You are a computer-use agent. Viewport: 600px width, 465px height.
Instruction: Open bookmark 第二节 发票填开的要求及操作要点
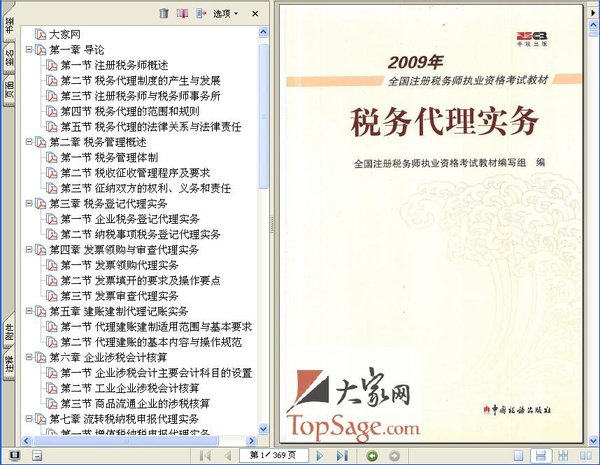tap(140, 281)
